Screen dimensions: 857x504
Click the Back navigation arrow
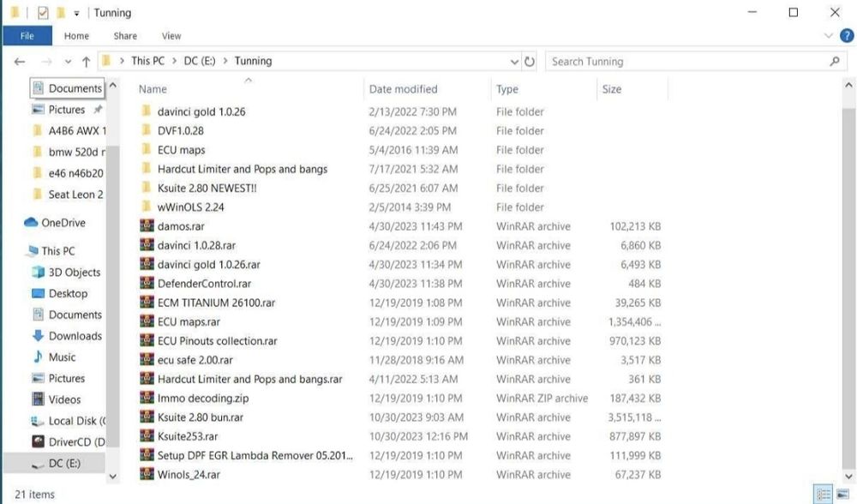pos(21,62)
